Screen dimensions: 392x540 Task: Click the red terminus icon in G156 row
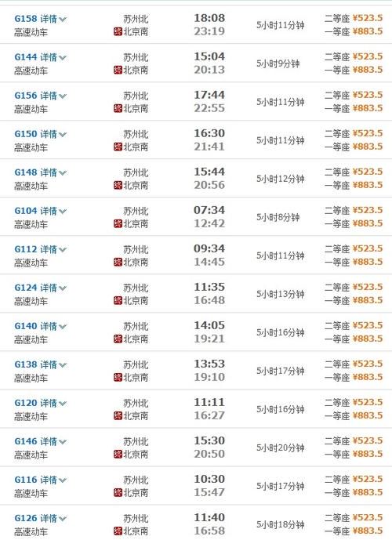118,109
